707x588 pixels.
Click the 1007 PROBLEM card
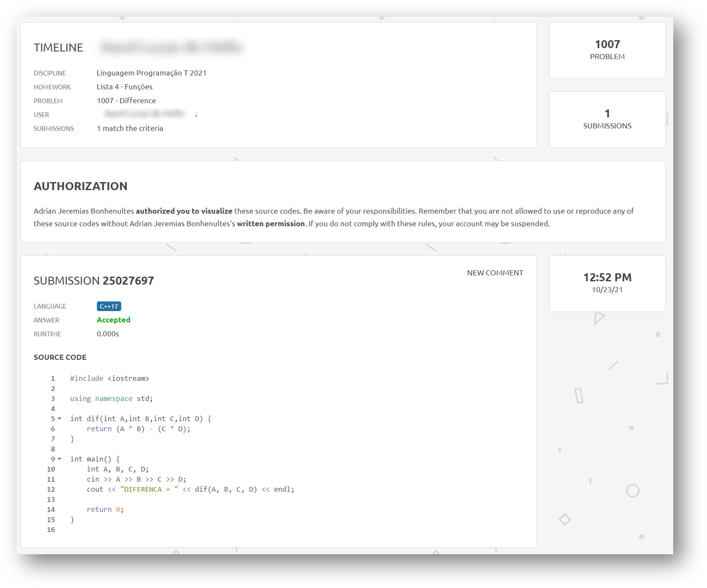[x=607, y=50]
